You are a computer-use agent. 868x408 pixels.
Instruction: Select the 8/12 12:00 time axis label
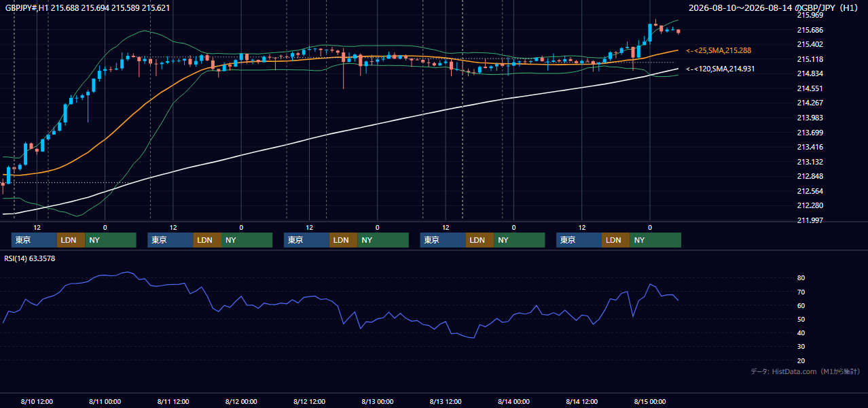[309, 401]
